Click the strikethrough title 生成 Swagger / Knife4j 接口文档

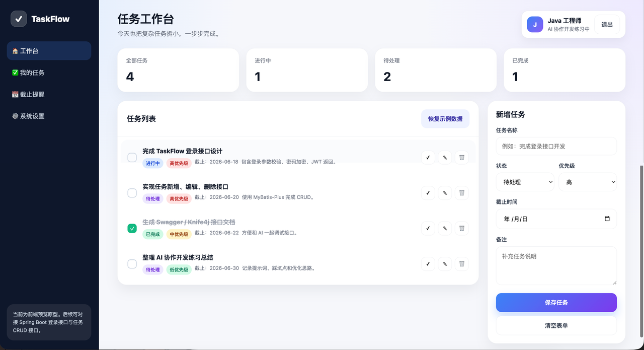189,222
